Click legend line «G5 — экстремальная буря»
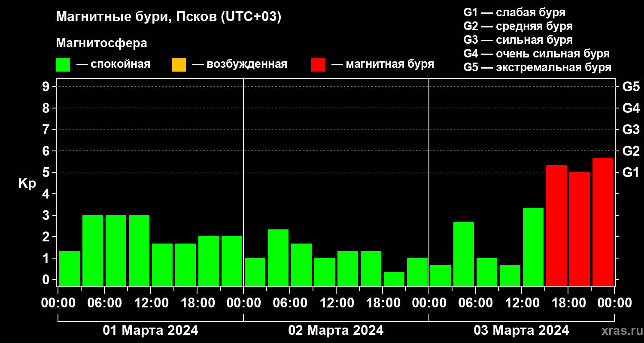Viewport: 644px width, 343px height. (538, 67)
